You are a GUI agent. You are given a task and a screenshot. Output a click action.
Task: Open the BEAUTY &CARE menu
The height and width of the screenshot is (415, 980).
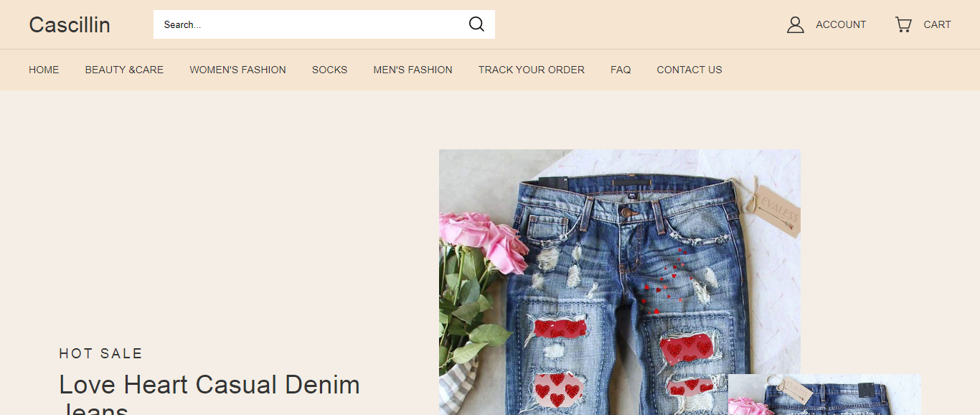[x=124, y=70]
